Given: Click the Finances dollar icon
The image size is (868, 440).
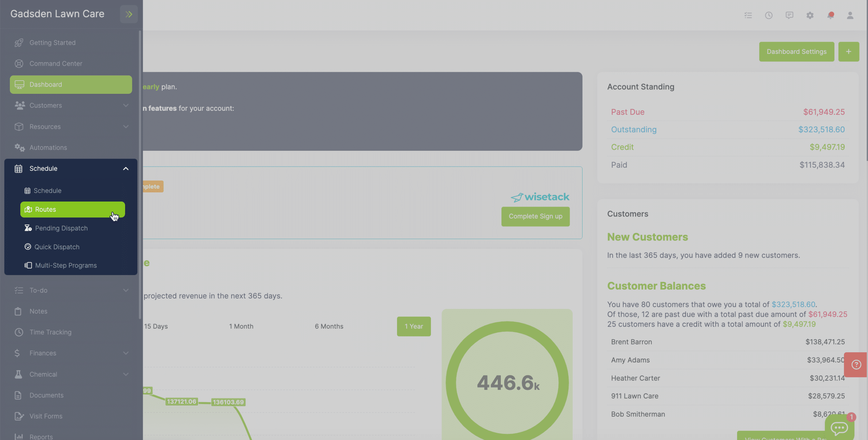Looking at the screenshot, I should [x=17, y=353].
